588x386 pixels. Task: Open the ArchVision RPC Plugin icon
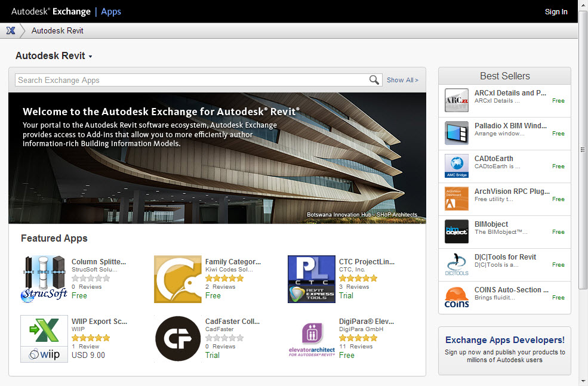click(x=457, y=199)
